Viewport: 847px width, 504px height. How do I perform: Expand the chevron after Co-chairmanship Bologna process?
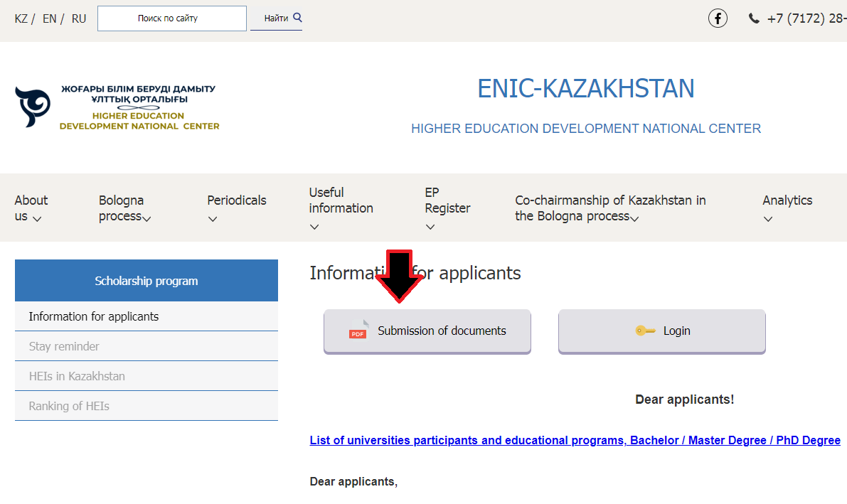coord(634,219)
